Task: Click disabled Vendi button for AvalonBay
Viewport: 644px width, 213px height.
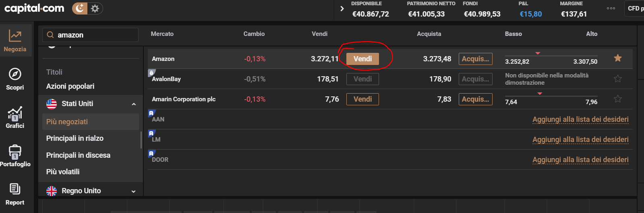Action: pyautogui.click(x=362, y=79)
